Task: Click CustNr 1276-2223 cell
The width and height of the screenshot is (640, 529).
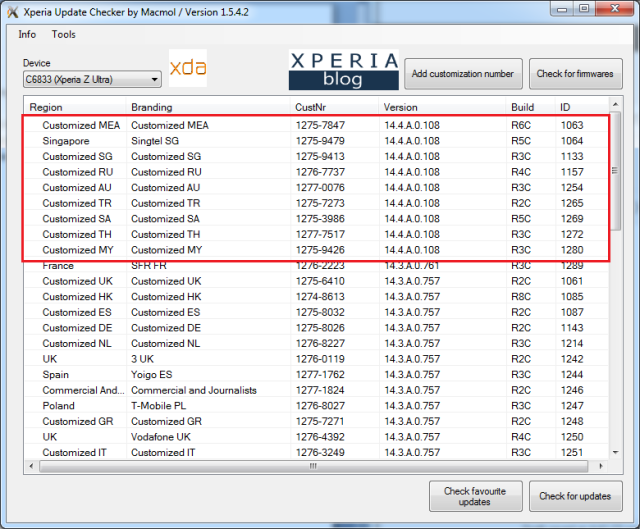Action: click(x=320, y=266)
